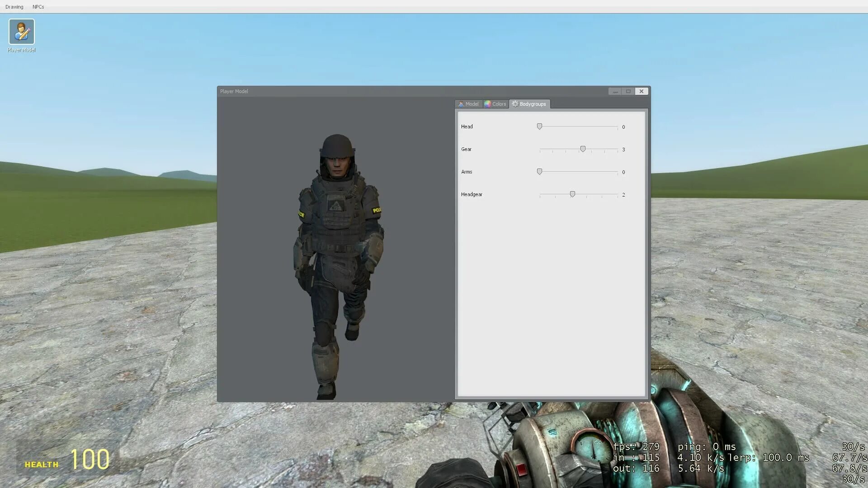Click the Head value number field
The image size is (868, 488).
click(623, 127)
